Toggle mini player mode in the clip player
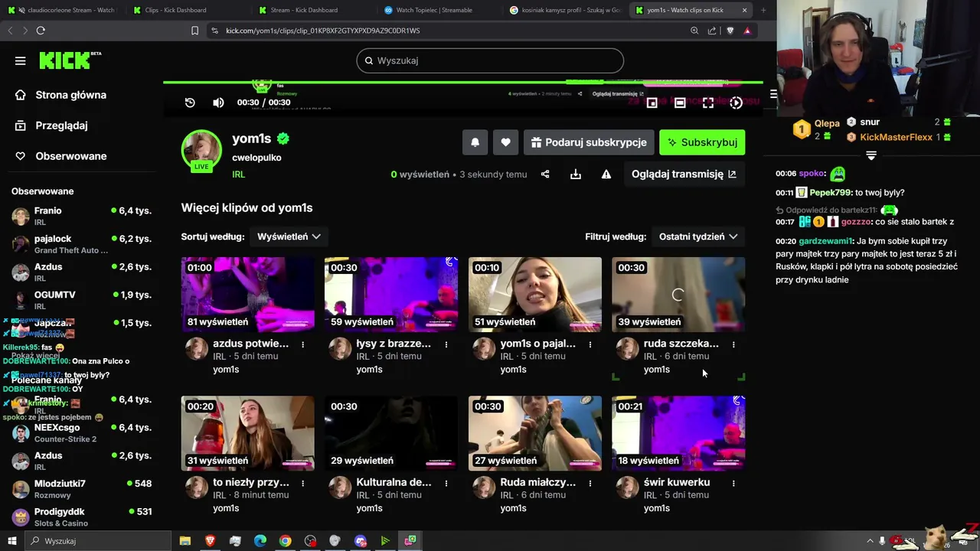 [x=652, y=103]
